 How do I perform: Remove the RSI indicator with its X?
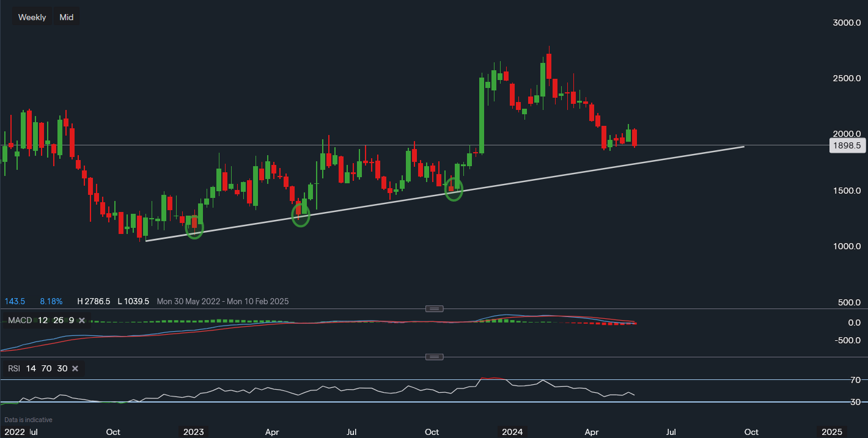[x=75, y=368]
